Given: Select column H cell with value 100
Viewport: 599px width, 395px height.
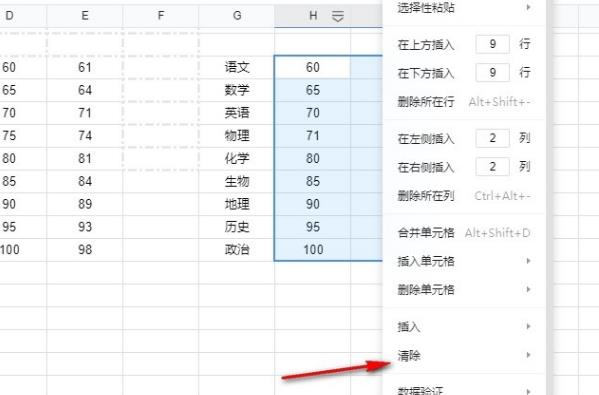Looking at the screenshot, I should coord(313,250).
